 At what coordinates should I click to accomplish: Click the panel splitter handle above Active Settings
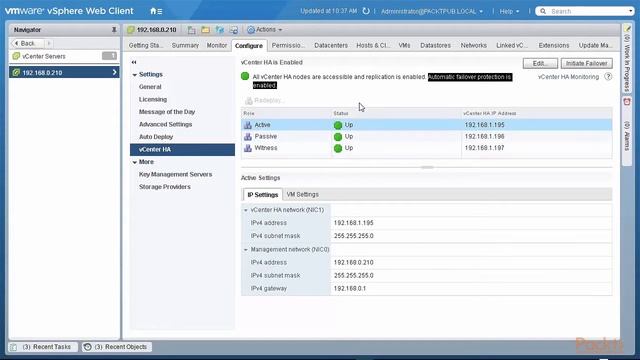[x=427, y=167]
